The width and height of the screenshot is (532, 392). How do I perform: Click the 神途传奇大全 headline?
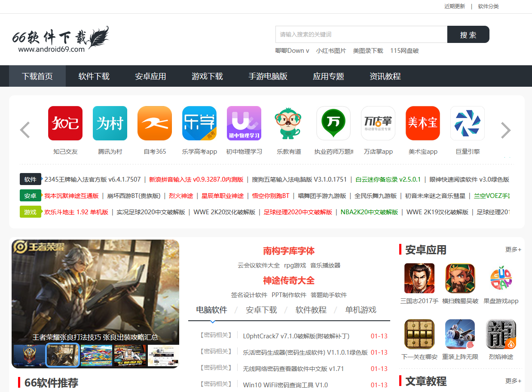289,280
